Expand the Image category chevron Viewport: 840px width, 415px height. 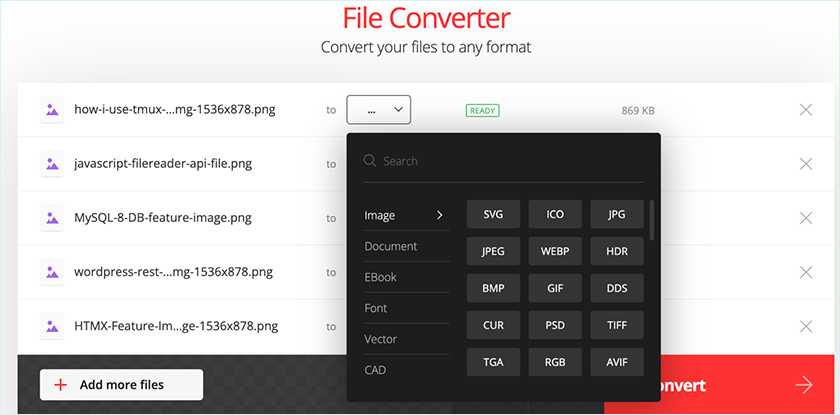coord(440,215)
